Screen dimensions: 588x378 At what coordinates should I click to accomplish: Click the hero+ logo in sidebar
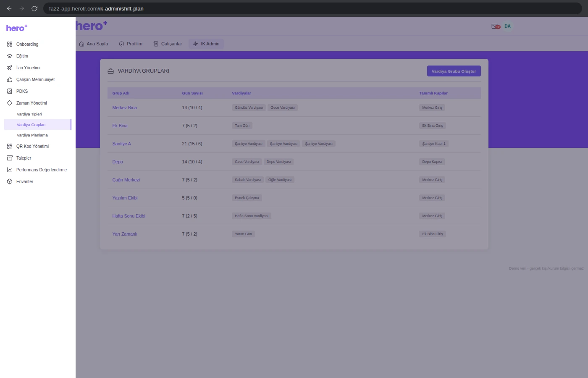[x=17, y=28]
